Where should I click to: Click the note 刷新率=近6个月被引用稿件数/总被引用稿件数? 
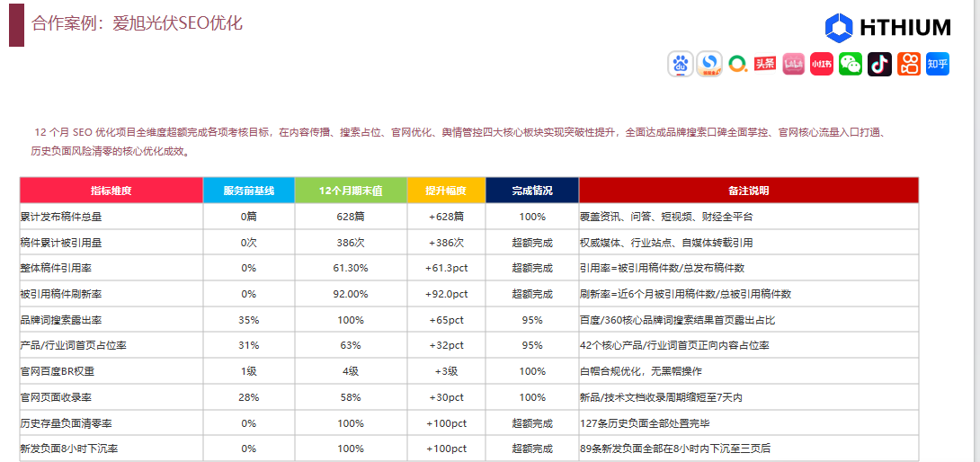[x=686, y=294]
